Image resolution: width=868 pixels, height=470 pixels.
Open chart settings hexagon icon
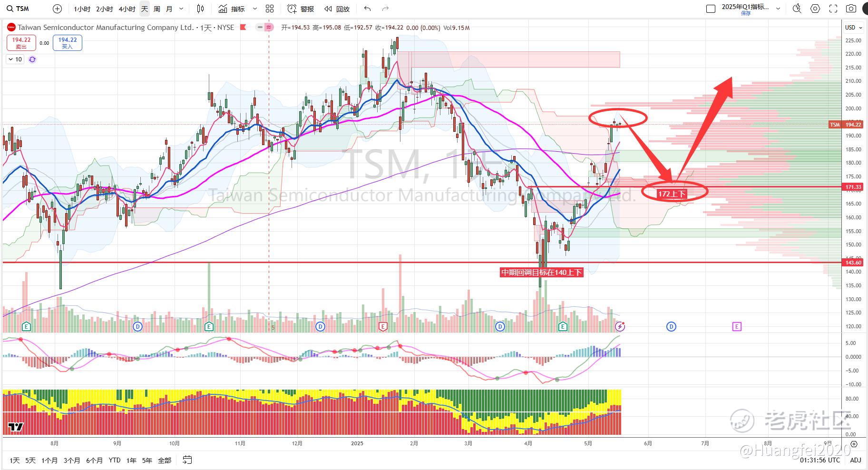[815, 9]
